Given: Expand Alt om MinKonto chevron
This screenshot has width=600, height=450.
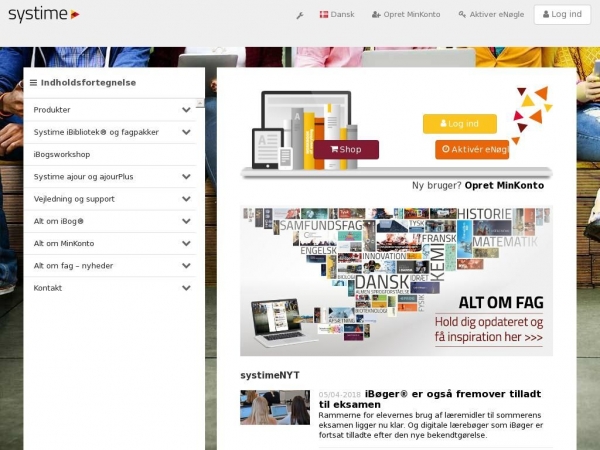Looking at the screenshot, I should 186,243.
